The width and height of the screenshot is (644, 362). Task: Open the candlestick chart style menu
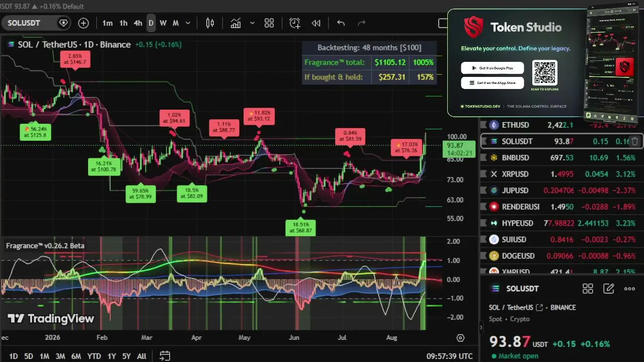210,23
